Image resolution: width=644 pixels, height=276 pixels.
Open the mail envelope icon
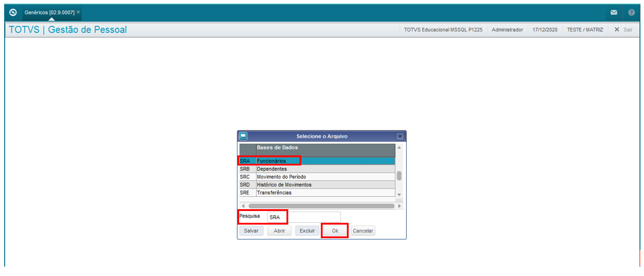[614, 13]
